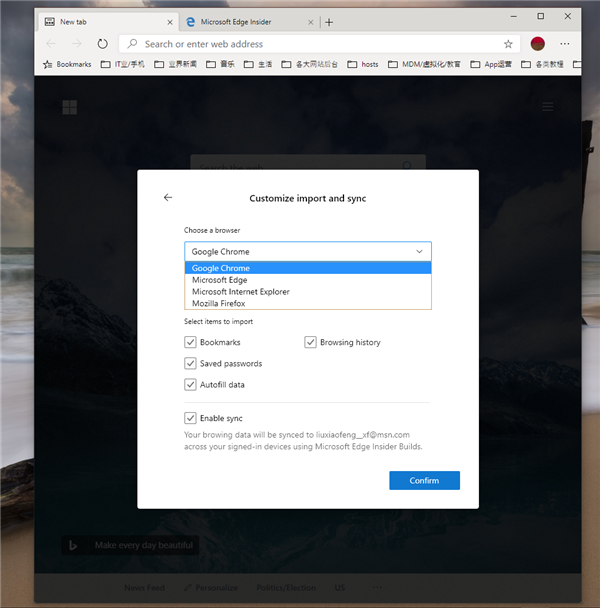Choose Mozilla Firefox in the dropdown list
Image resolution: width=600 pixels, height=608 pixels.
coord(218,303)
